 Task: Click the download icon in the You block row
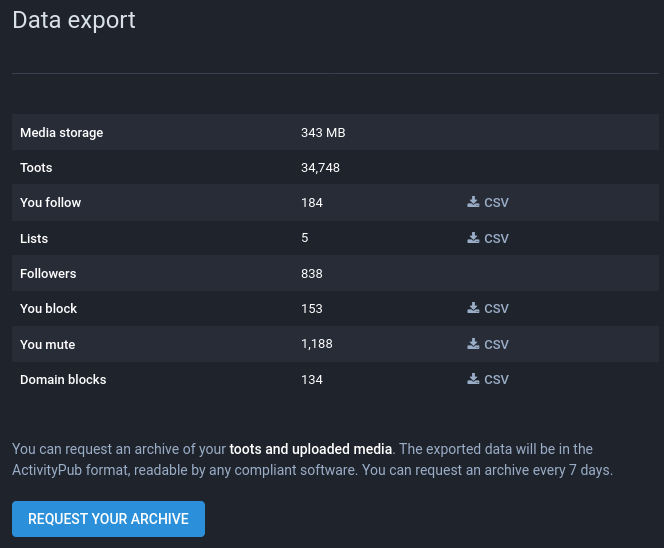473,308
